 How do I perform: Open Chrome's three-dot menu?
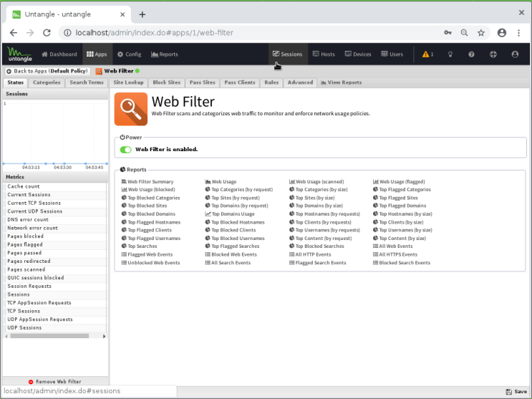521,32
